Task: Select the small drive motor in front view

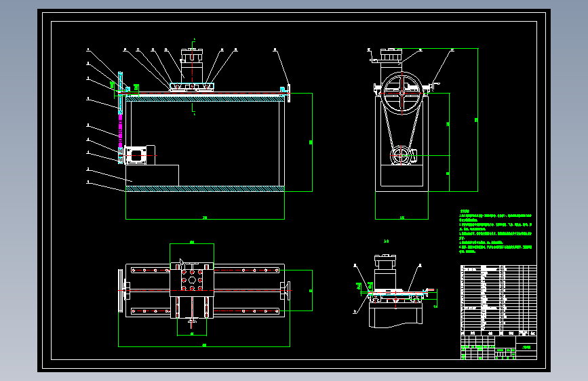Action: coord(140,155)
